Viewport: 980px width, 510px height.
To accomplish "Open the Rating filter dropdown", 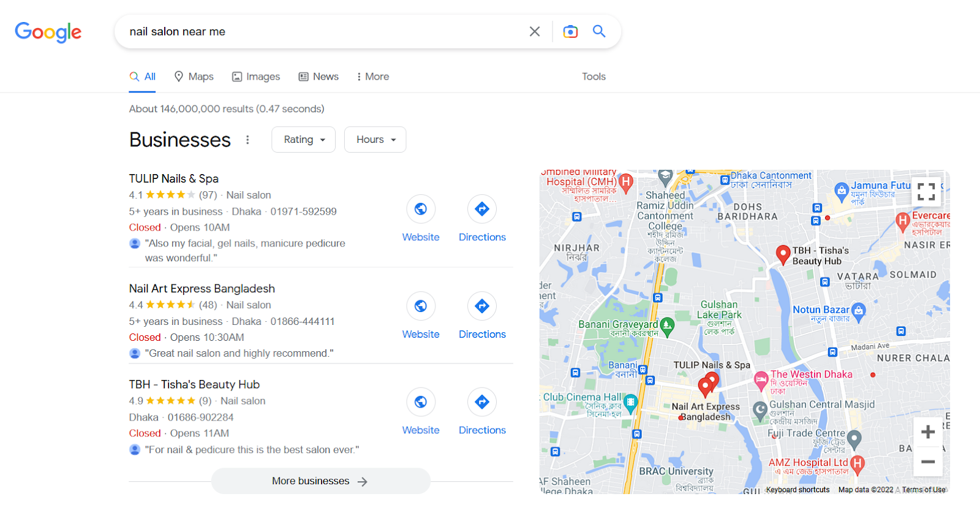I will point(304,140).
